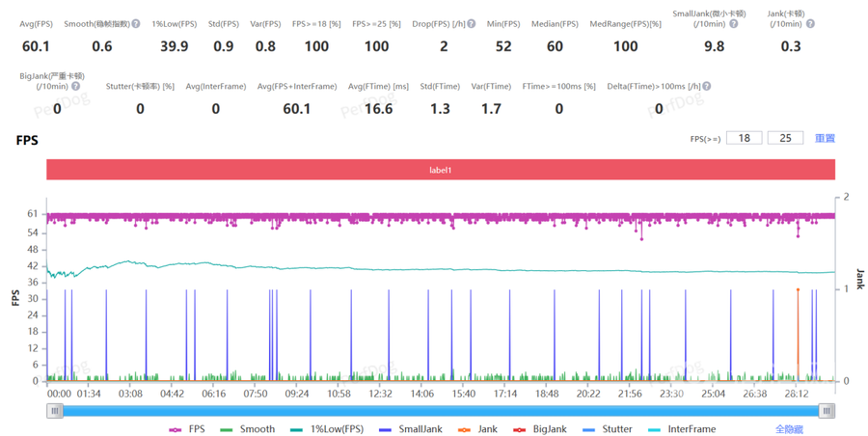Hide the Smooth series in legend
Image resolution: width=868 pixels, height=436 pixels.
point(248,429)
